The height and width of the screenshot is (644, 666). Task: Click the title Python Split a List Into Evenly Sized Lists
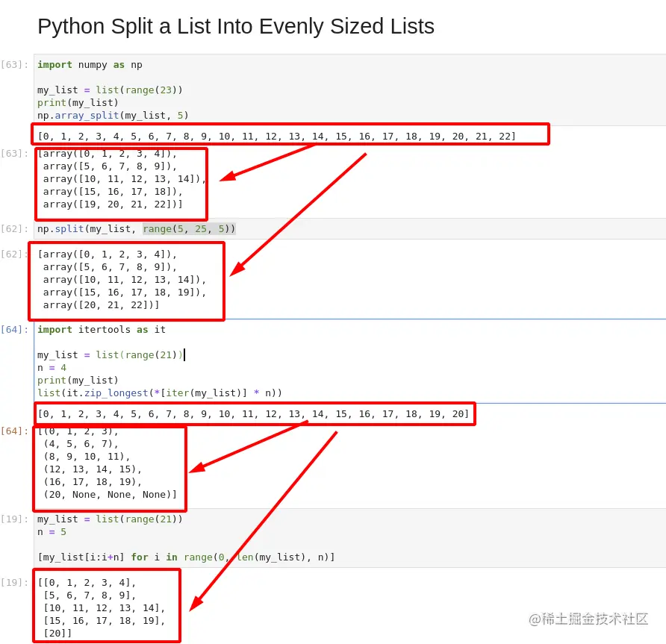234,26
